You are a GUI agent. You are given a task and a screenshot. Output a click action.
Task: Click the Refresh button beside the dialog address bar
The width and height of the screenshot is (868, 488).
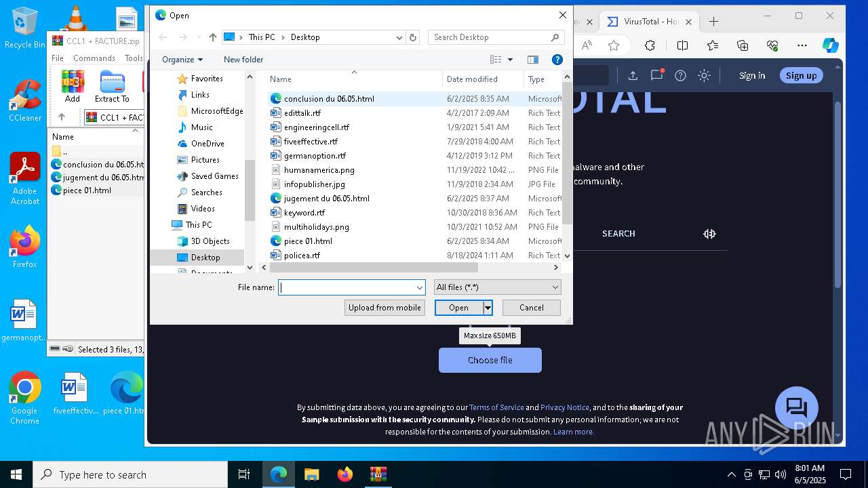(x=412, y=37)
